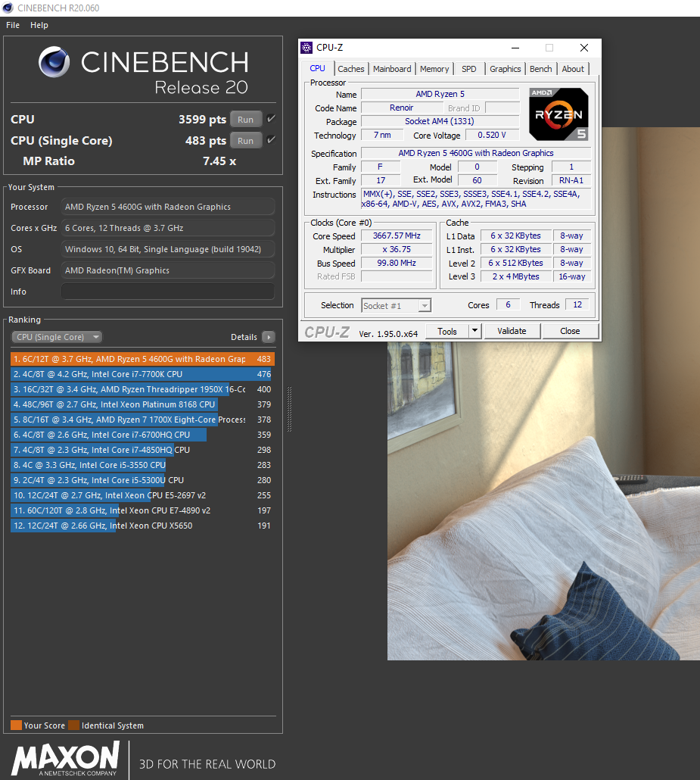Click the OS field Windows 10 value
This screenshot has width=700, height=780.
click(167, 249)
